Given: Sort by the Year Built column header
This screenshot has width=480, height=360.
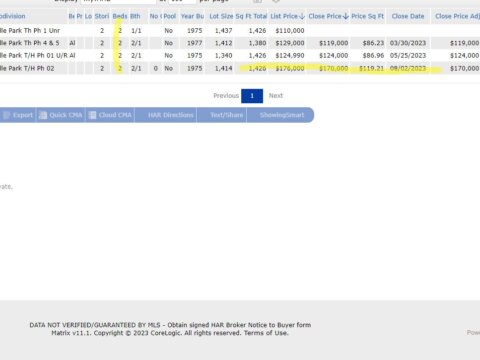Looking at the screenshot, I should point(192,16).
